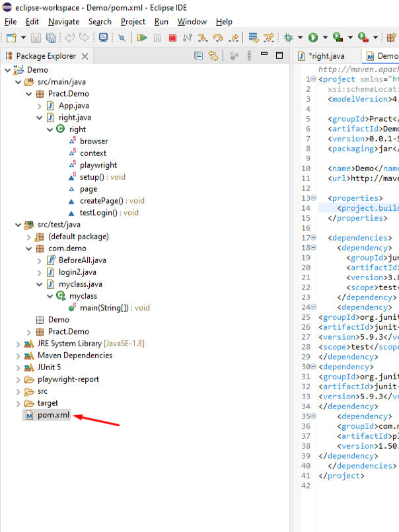Select the target folder

click(x=48, y=403)
